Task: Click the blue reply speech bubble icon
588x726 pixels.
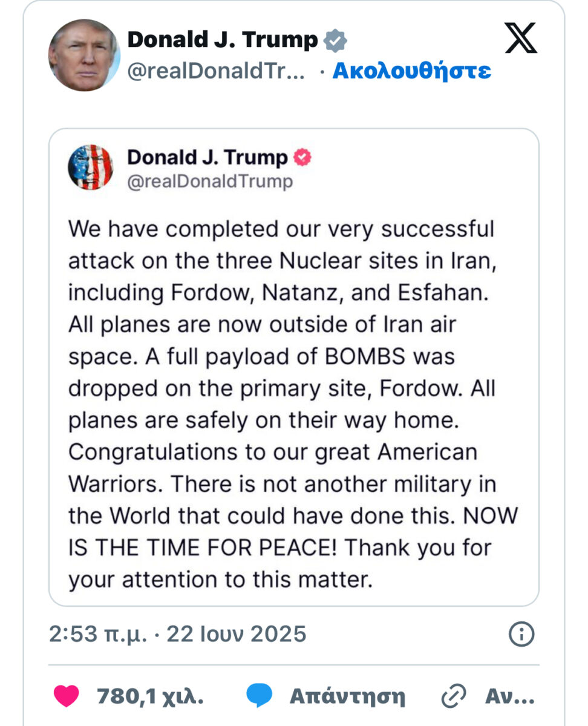Action: point(259,696)
